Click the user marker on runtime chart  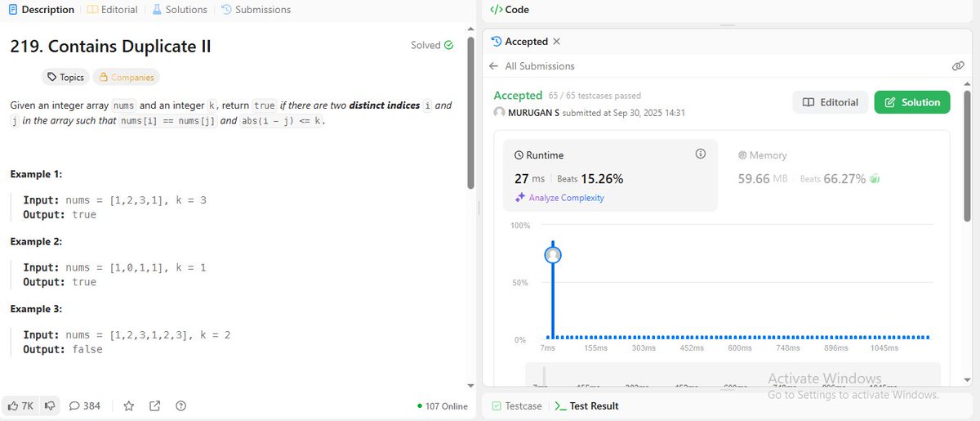(553, 255)
